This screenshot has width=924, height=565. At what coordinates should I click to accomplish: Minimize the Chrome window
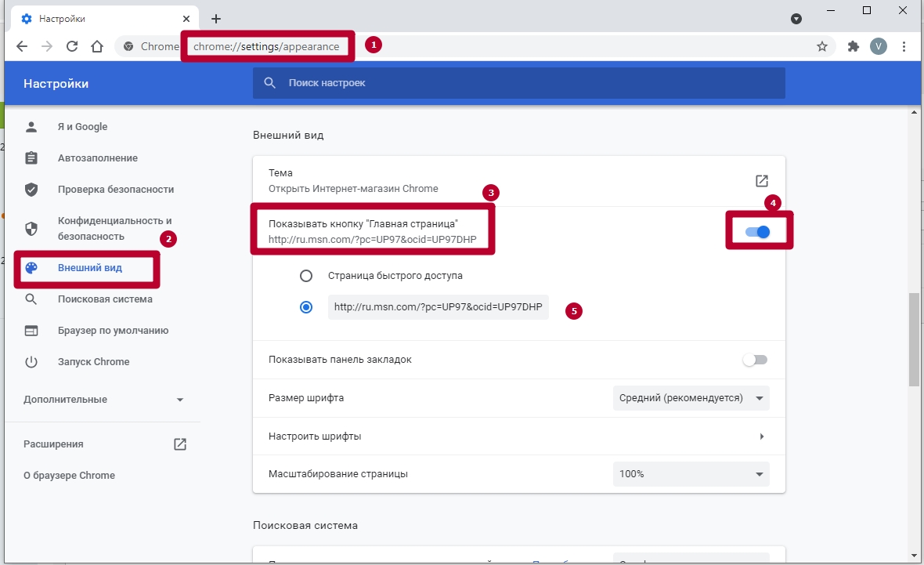point(831,11)
